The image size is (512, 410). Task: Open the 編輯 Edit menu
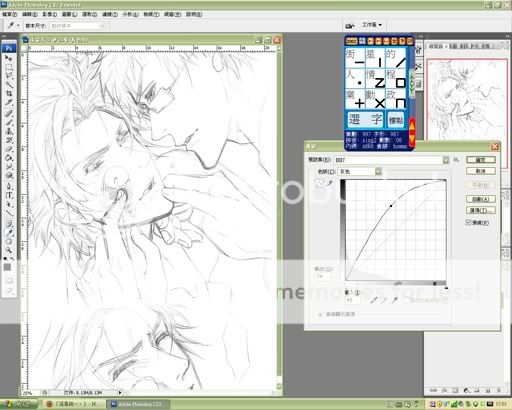point(30,14)
